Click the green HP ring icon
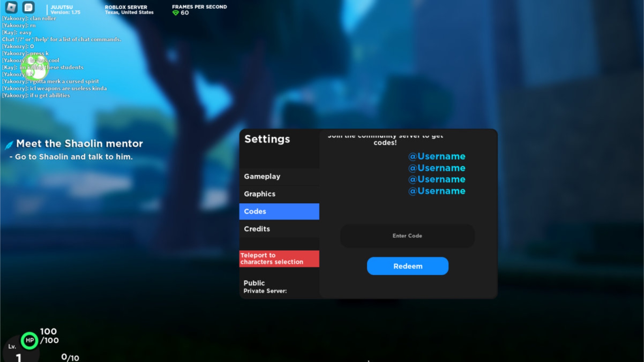Image resolution: width=644 pixels, height=362 pixels. [x=30, y=341]
